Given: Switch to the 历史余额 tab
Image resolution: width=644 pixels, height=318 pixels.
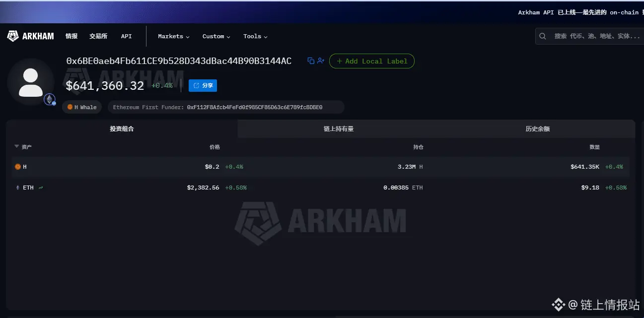Looking at the screenshot, I should tap(538, 129).
